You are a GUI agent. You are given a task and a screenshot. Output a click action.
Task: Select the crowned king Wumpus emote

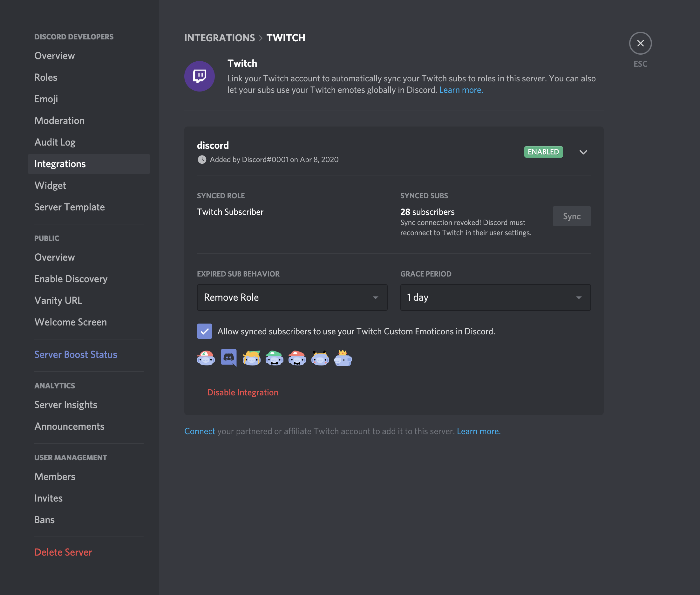[x=343, y=358]
